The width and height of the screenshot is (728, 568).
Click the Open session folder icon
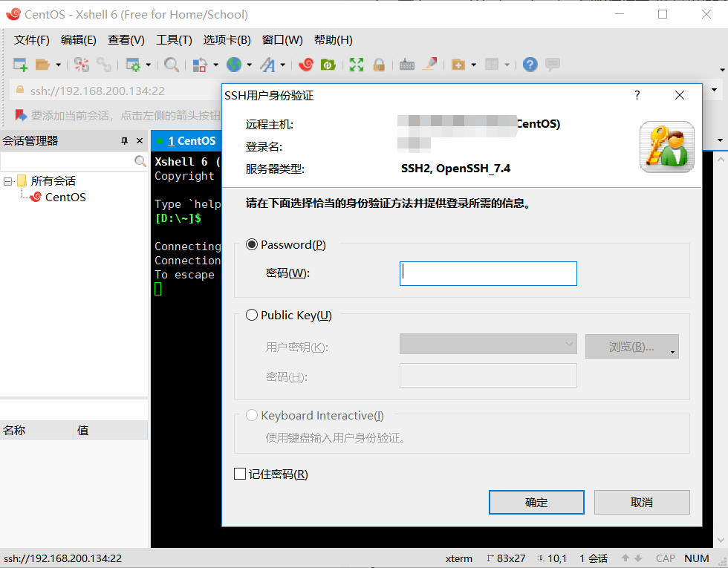[43, 65]
